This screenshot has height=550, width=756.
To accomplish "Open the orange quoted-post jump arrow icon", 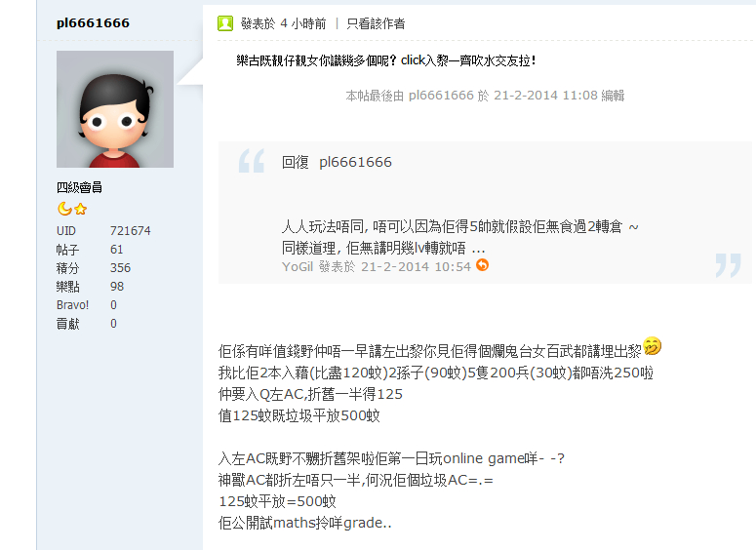I will pos(482,265).
